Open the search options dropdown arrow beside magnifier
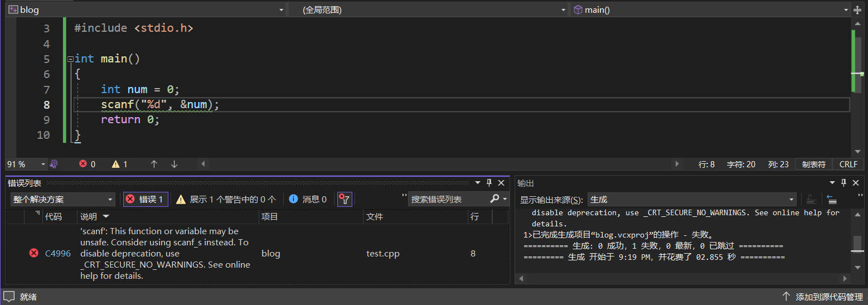The width and height of the screenshot is (868, 305). click(505, 199)
